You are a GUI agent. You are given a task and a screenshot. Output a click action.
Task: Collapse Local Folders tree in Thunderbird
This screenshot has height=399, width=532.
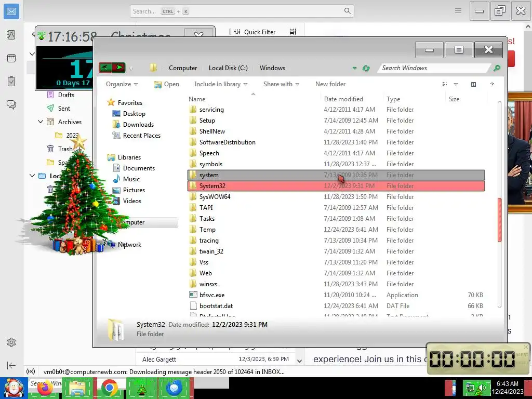[32, 176]
